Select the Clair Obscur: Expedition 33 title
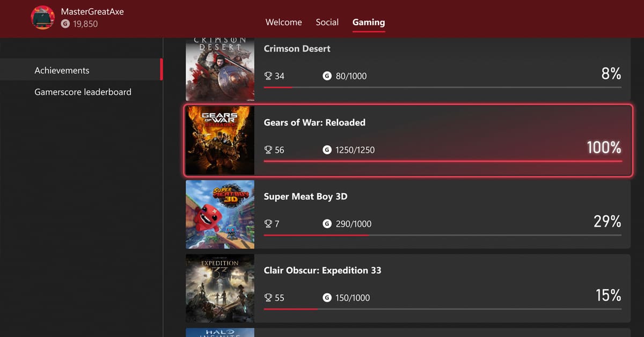644x337 pixels. point(323,270)
